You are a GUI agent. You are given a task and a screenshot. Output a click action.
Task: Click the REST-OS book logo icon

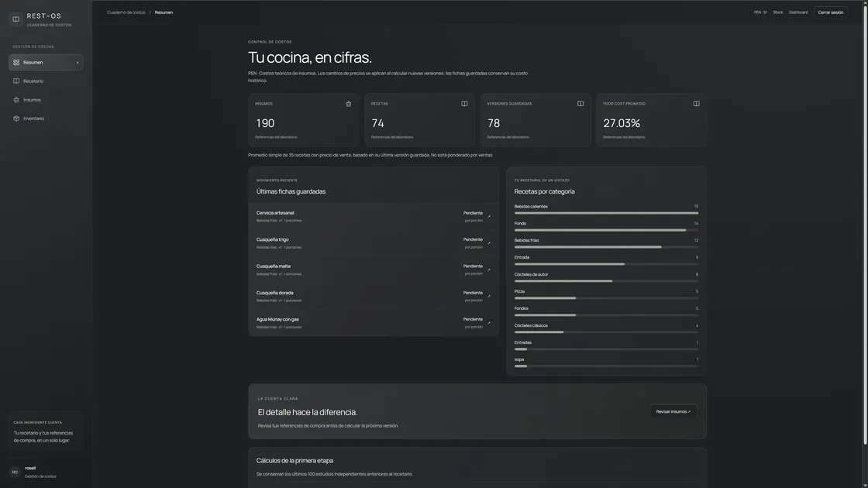(x=16, y=19)
